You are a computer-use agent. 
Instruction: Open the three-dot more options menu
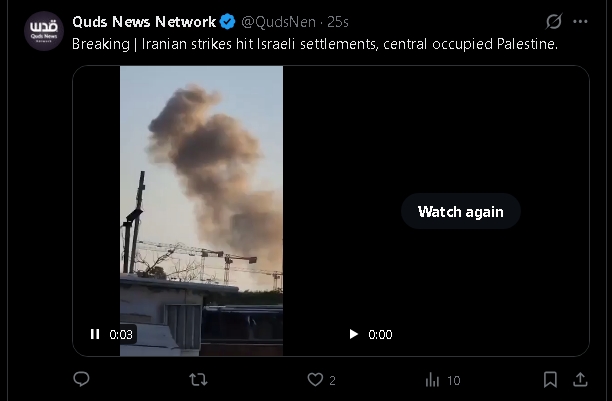pyautogui.click(x=580, y=21)
